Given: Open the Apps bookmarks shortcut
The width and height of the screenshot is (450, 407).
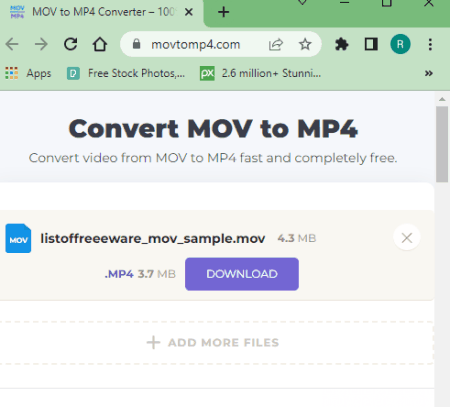Looking at the screenshot, I should pyautogui.click(x=28, y=73).
